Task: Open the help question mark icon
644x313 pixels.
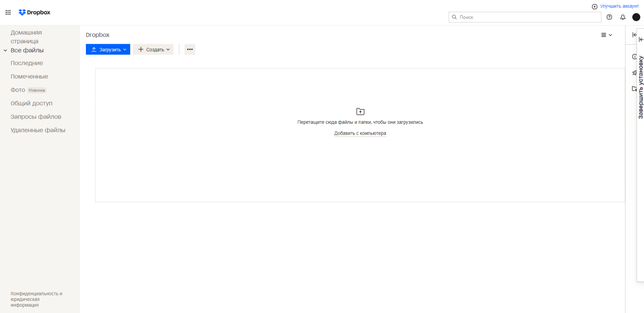Action: pyautogui.click(x=609, y=17)
